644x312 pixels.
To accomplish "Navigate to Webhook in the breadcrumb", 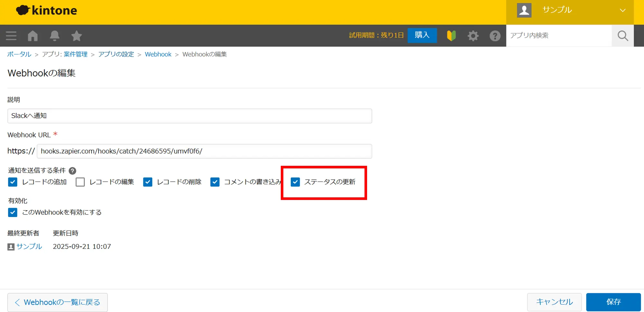I will [x=158, y=54].
